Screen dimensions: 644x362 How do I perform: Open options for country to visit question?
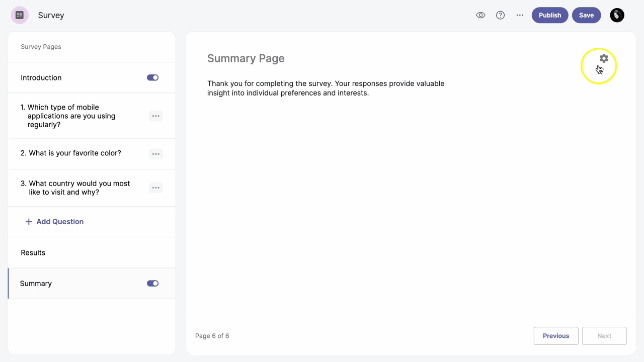pos(155,188)
